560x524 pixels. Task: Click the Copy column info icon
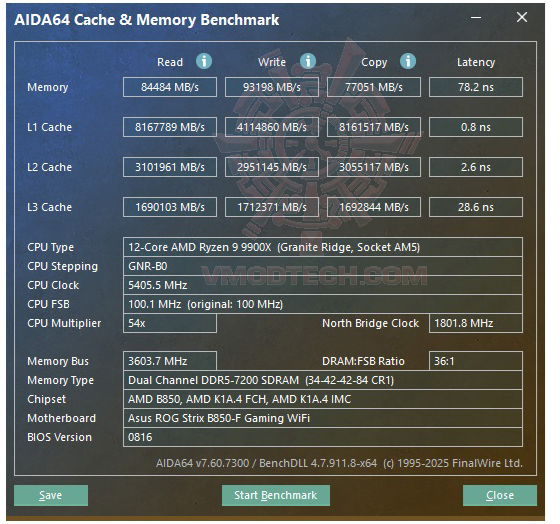click(x=408, y=61)
